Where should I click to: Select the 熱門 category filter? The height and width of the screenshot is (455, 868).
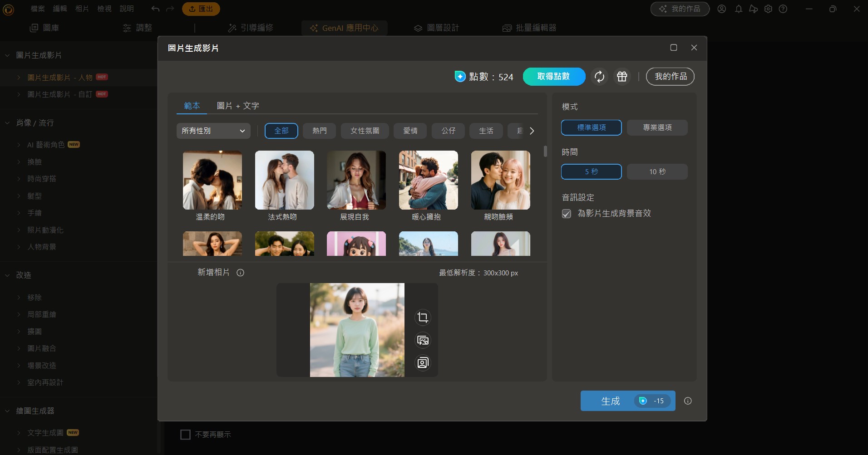(320, 131)
